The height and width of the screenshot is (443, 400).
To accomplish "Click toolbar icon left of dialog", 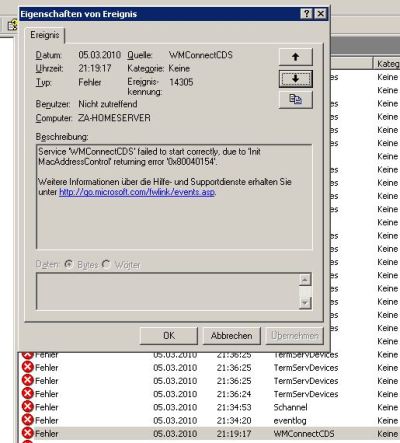I will tap(12, 25).
